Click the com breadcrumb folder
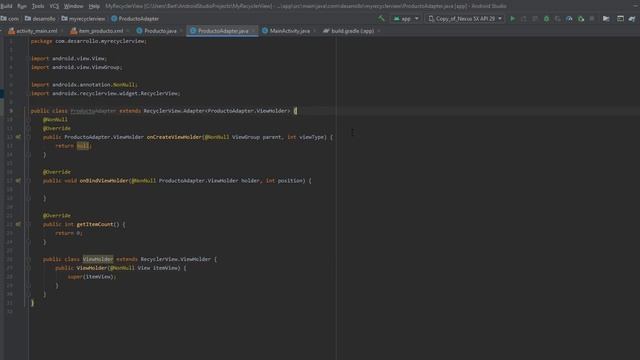 (x=10, y=19)
